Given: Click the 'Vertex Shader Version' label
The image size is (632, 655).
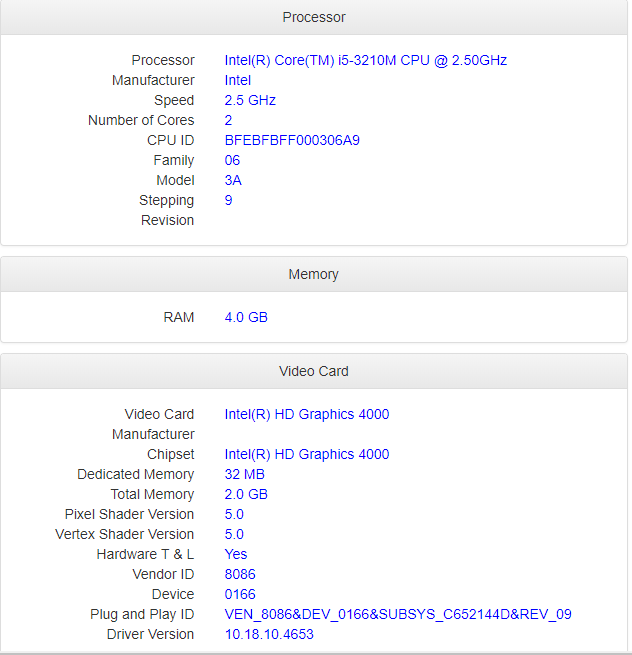Looking at the screenshot, I should [124, 534].
